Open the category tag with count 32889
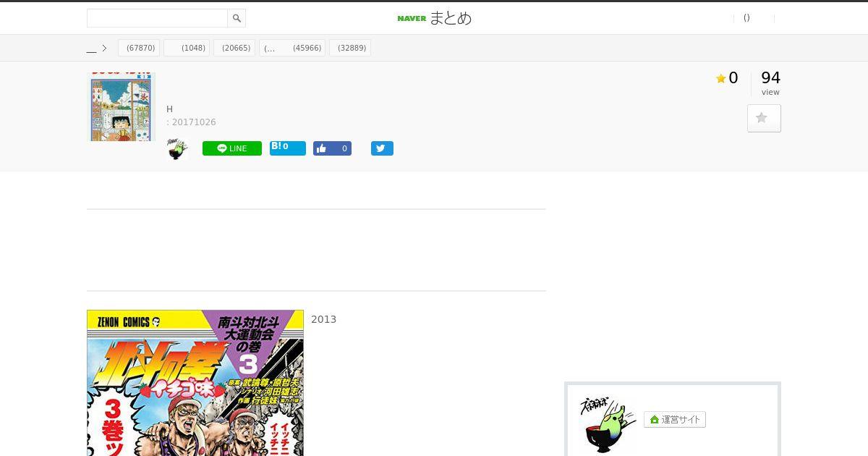868x456 pixels. 350,48
